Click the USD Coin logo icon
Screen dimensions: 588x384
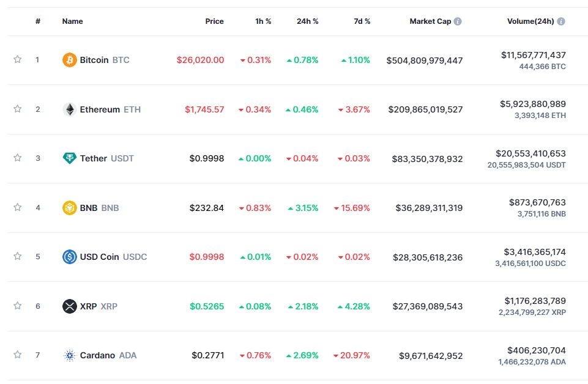coord(70,257)
